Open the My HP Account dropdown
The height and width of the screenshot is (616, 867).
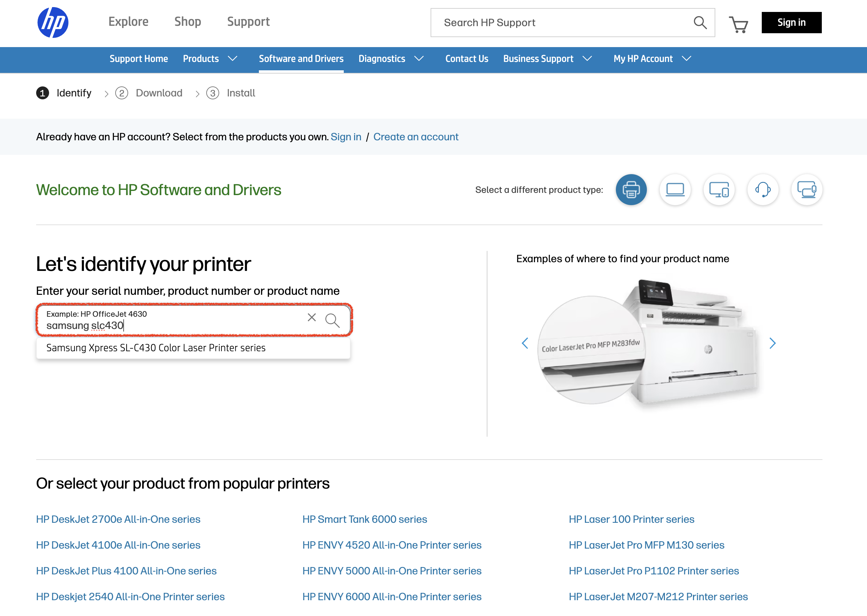coord(652,59)
